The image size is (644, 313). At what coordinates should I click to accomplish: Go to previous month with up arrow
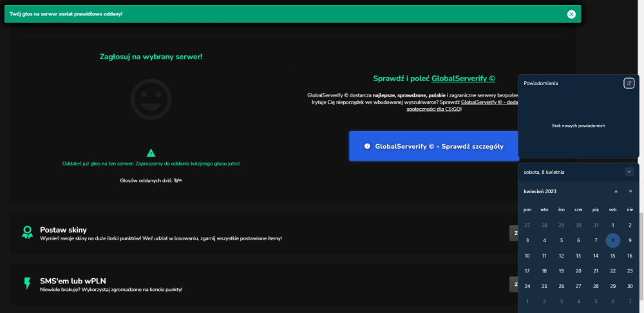pos(616,191)
